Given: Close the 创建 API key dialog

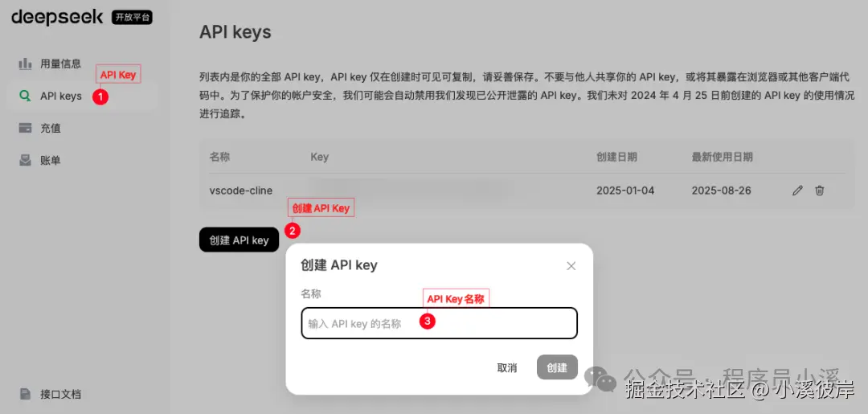Looking at the screenshot, I should (x=571, y=265).
